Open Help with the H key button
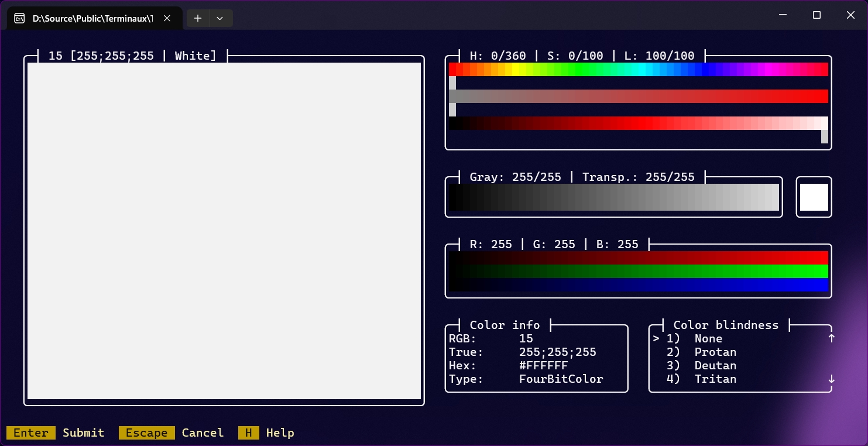Screen dimensions: 868x446 [x=248, y=433]
